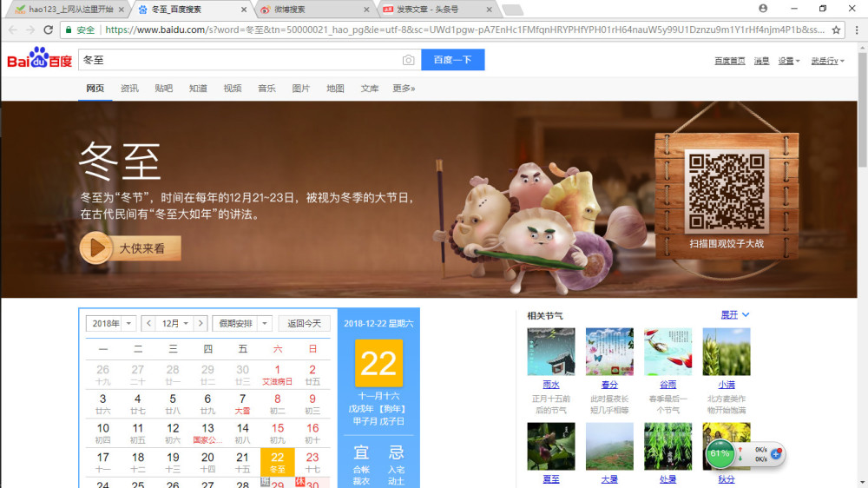
Task: Select December 23 in the calendar
Action: 312,462
